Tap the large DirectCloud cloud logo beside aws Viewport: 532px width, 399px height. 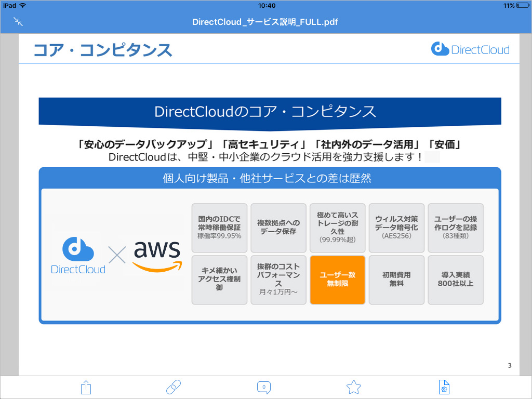click(78, 256)
